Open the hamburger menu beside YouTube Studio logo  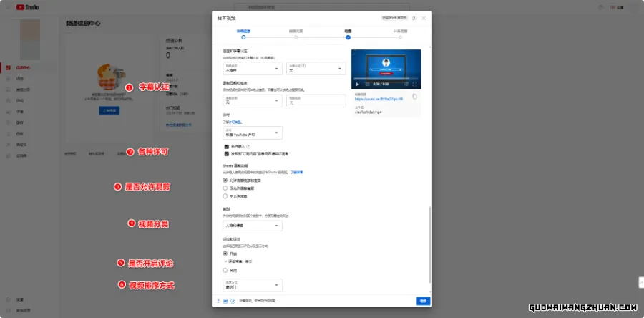point(8,7)
